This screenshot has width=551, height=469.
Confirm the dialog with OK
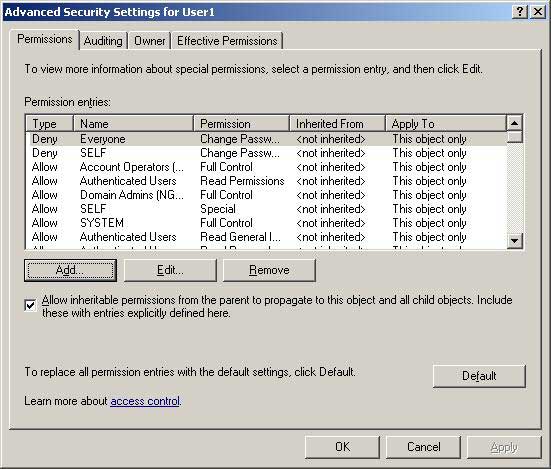coord(342,447)
